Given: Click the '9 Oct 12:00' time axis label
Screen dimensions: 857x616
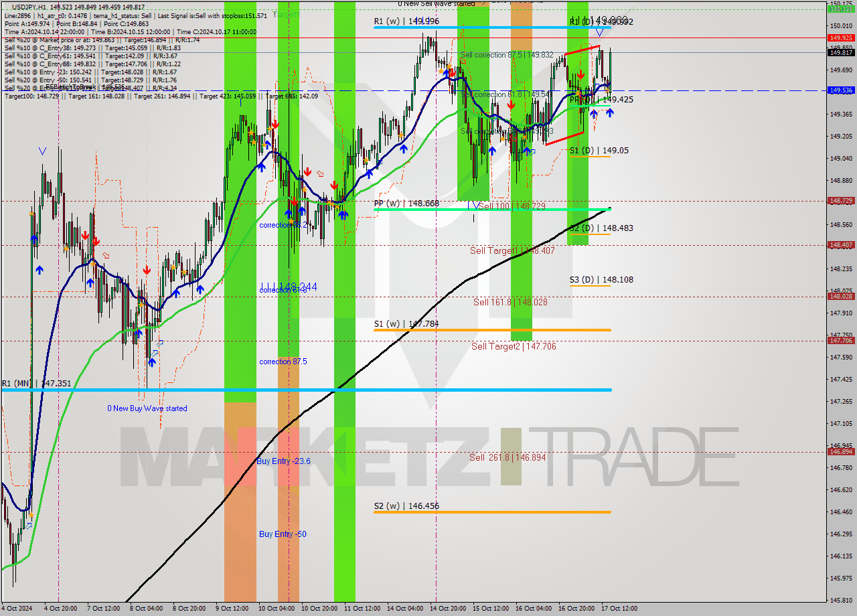Looking at the screenshot, I should (231, 609).
